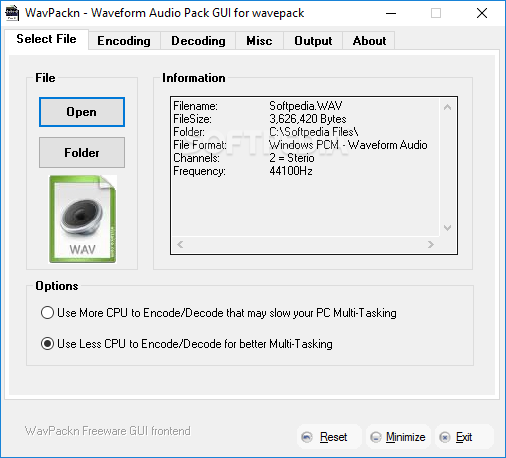Open the Misc tab

click(x=259, y=41)
